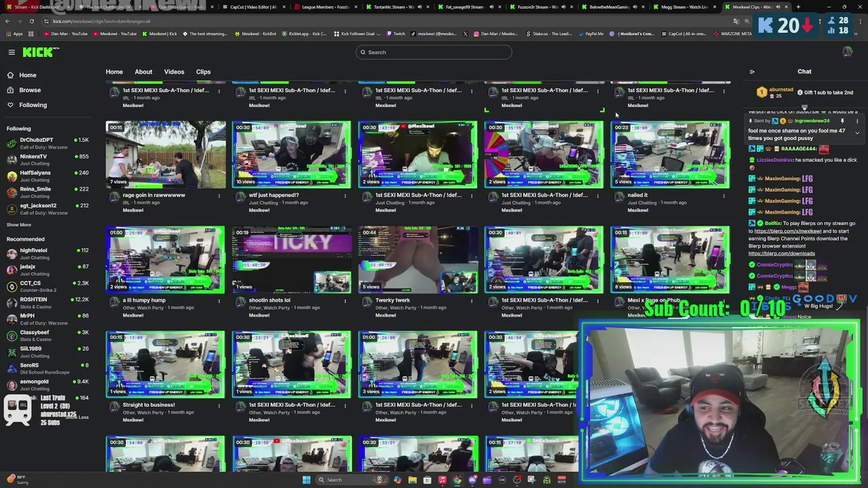The width and height of the screenshot is (868, 488).
Task: Open PayPal.Me bookmark
Action: click(591, 33)
